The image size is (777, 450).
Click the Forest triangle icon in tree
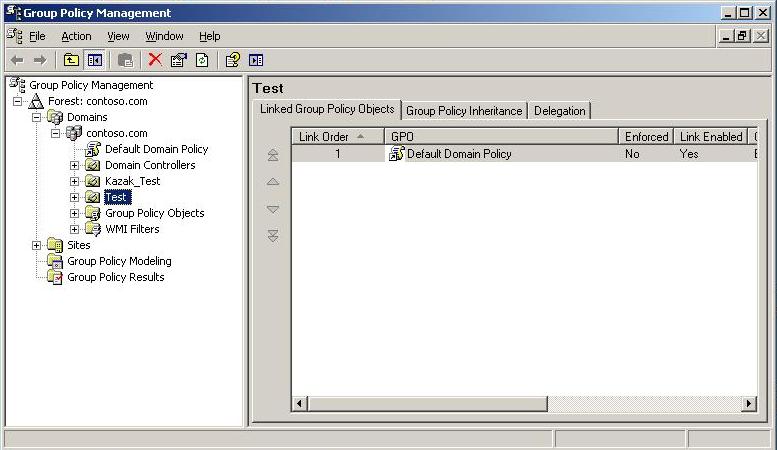[36, 101]
